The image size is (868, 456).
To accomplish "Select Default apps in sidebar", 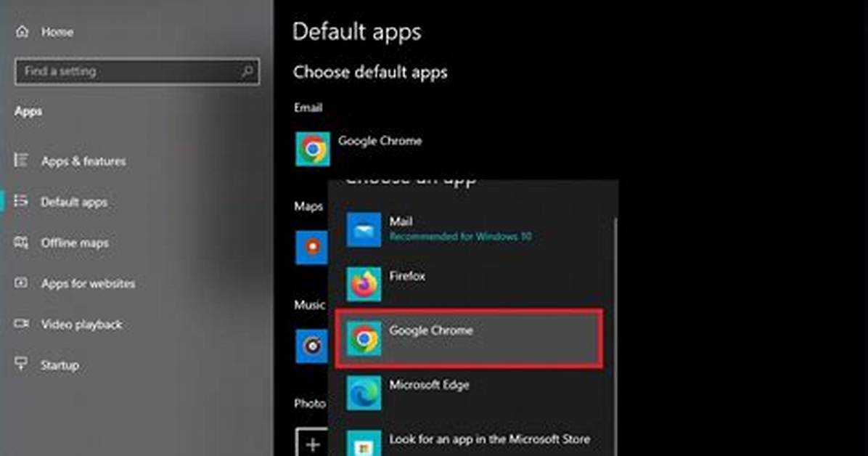I will click(x=74, y=203).
